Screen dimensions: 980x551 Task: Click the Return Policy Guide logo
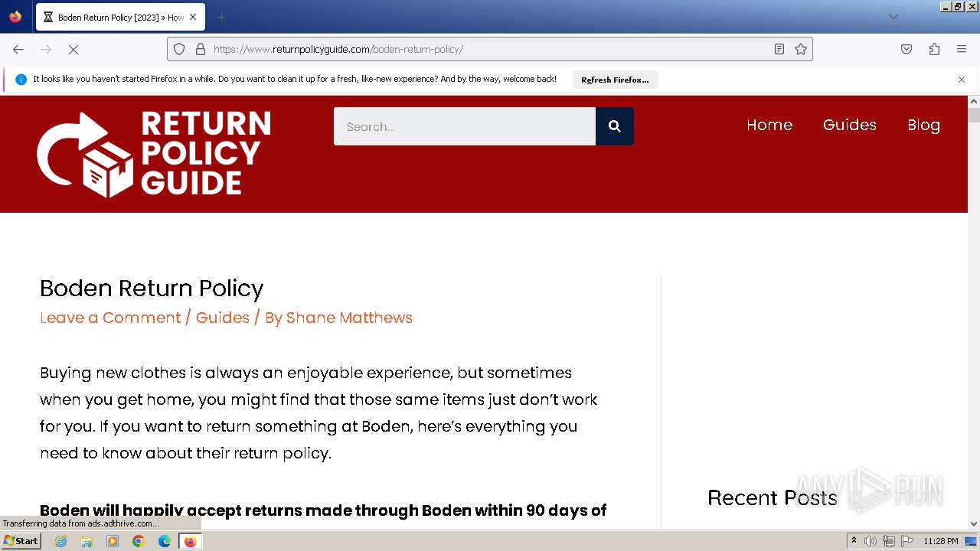[x=154, y=154]
